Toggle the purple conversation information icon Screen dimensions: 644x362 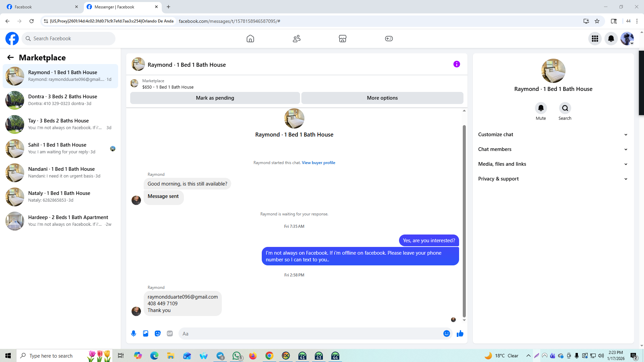[x=456, y=64]
